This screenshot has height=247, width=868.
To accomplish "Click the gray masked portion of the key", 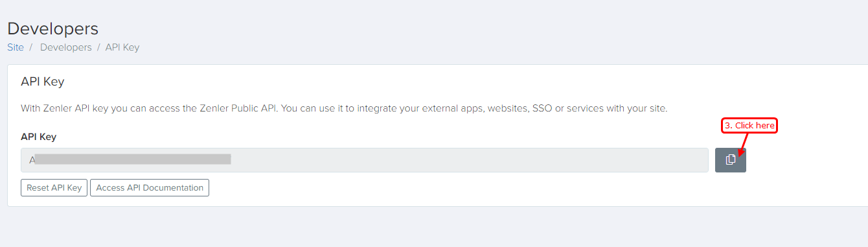I will point(133,159).
